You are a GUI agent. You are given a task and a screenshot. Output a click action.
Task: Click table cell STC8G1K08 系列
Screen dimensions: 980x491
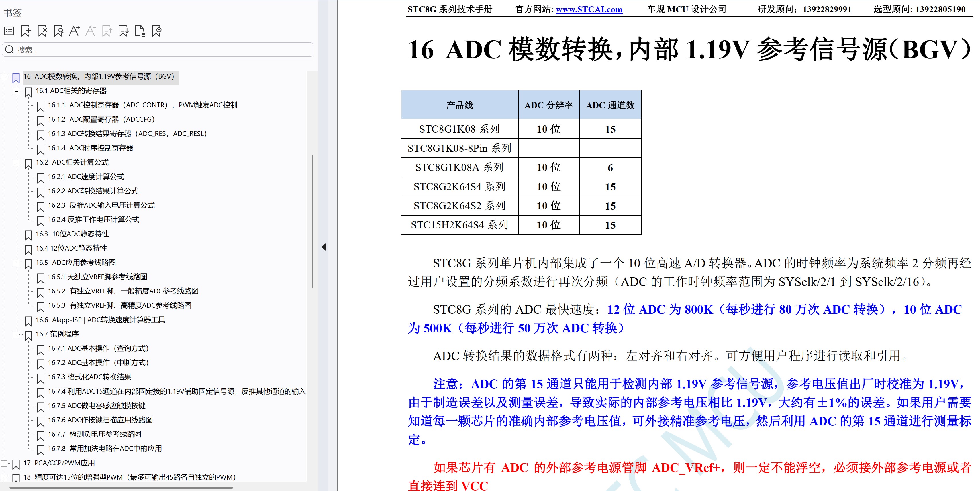click(x=460, y=129)
